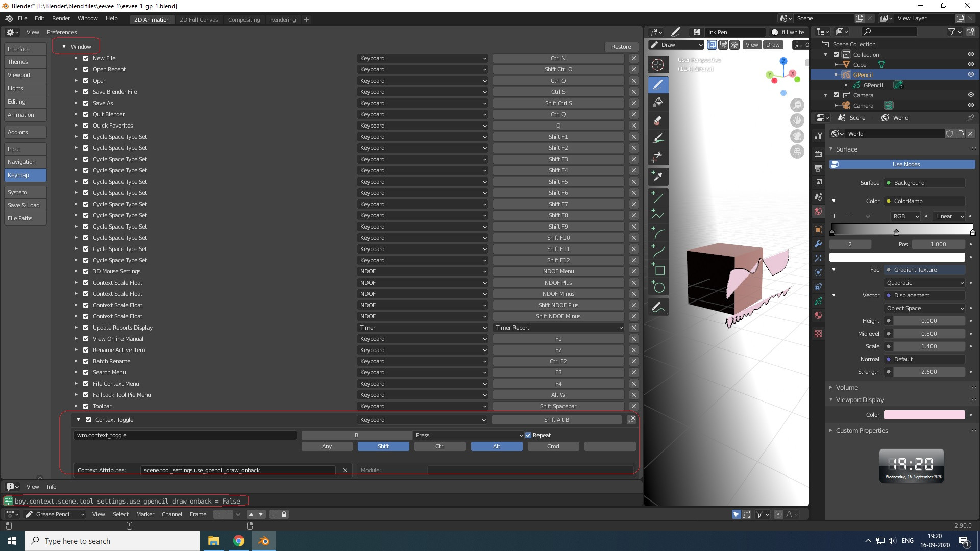Open the Material properties tab
Image resolution: width=980 pixels, height=551 pixels.
click(818, 315)
